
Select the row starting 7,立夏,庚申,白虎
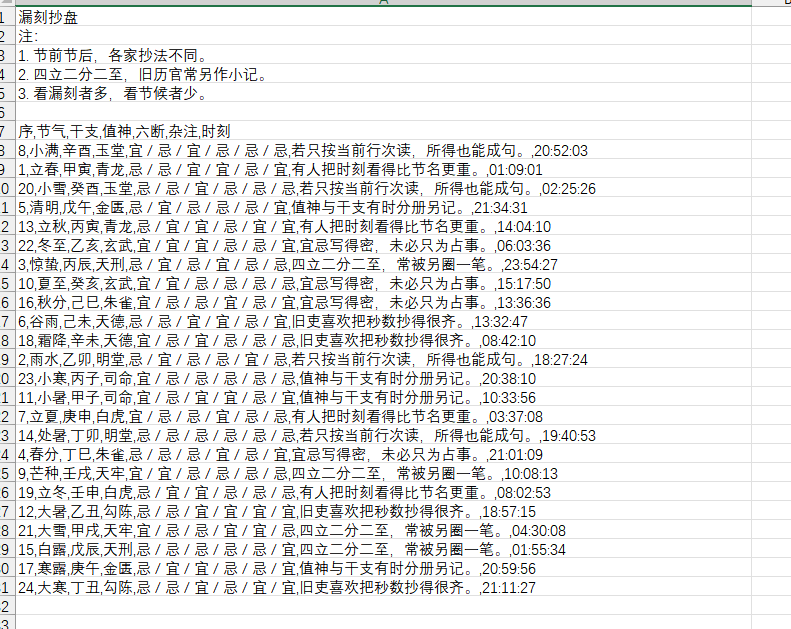[383, 416]
